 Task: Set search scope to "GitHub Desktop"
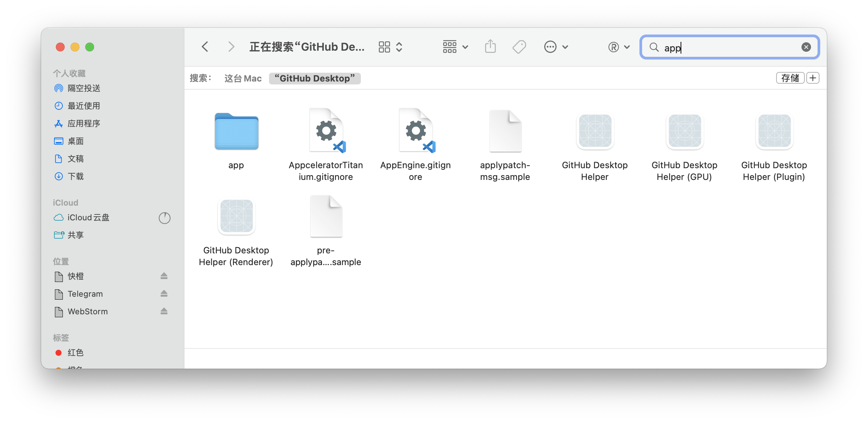tap(315, 79)
